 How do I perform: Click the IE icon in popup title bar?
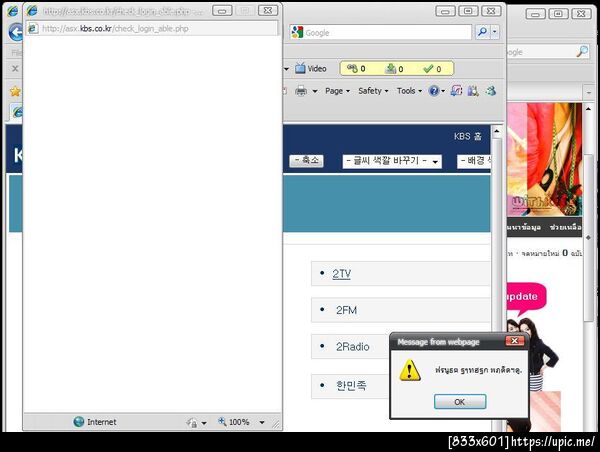pyautogui.click(x=32, y=11)
